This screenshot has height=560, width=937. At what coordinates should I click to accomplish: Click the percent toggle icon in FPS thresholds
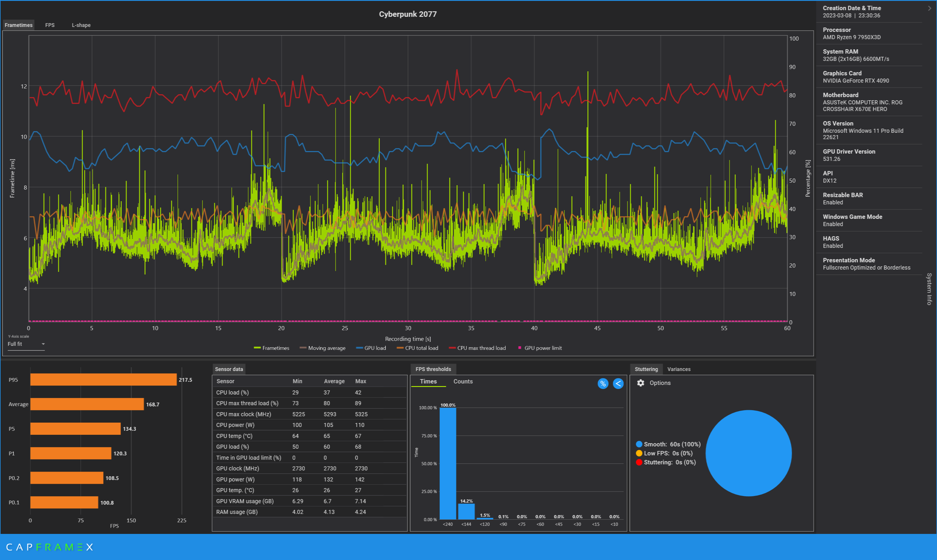click(x=603, y=384)
